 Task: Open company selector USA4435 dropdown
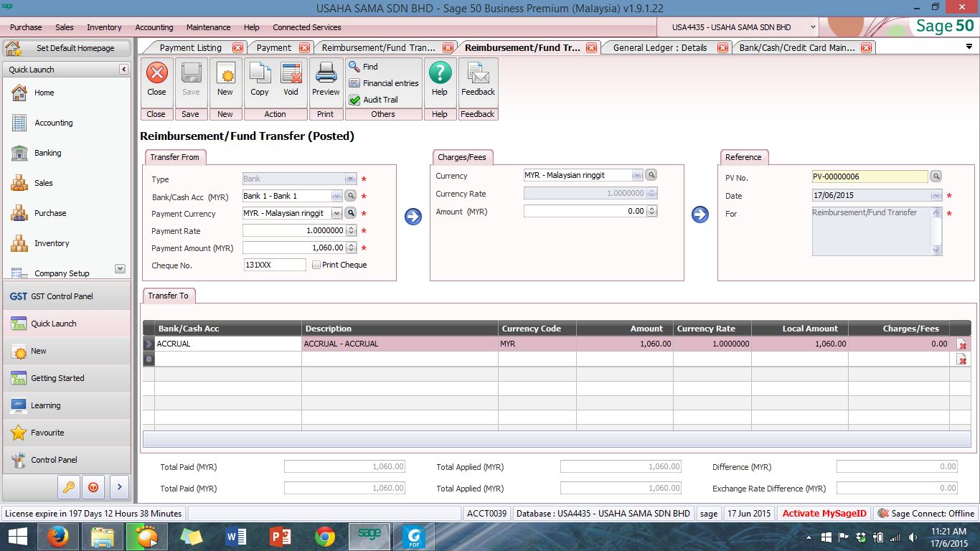click(813, 27)
